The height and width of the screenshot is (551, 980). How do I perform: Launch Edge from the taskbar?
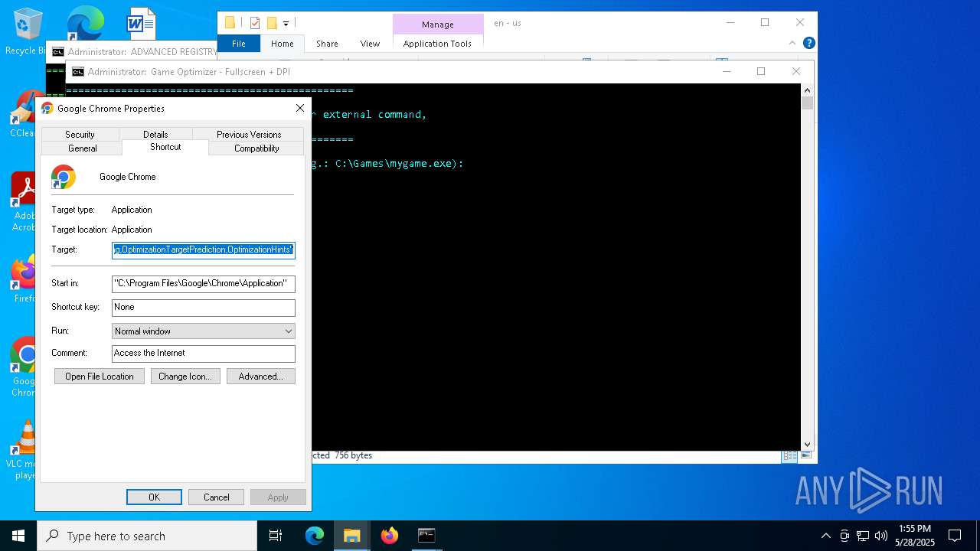point(315,536)
